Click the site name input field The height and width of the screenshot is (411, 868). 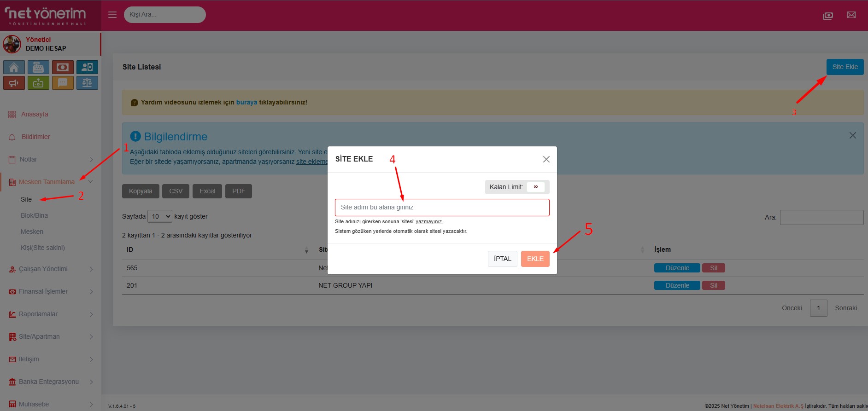[x=442, y=208]
